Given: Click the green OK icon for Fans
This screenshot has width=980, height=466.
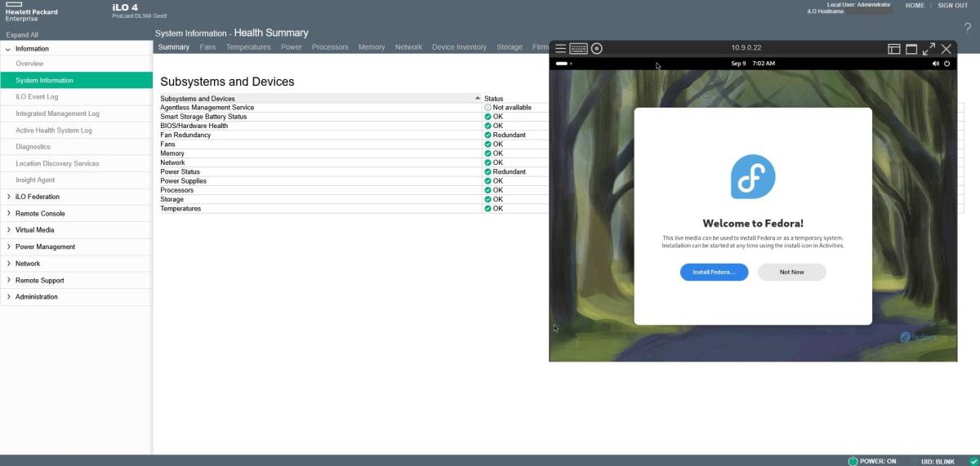Looking at the screenshot, I should [x=488, y=144].
